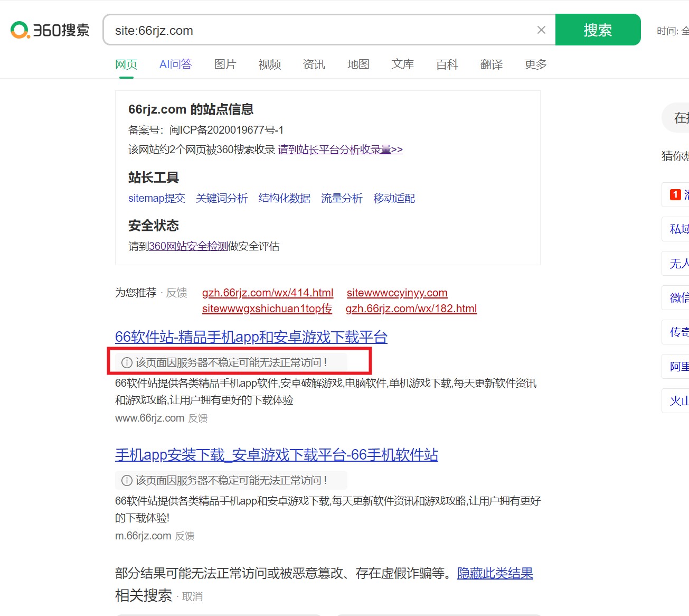The image size is (689, 616).
Task: Click the 备案号 闽ICP备2020019677号-1 text
Action: tap(206, 130)
